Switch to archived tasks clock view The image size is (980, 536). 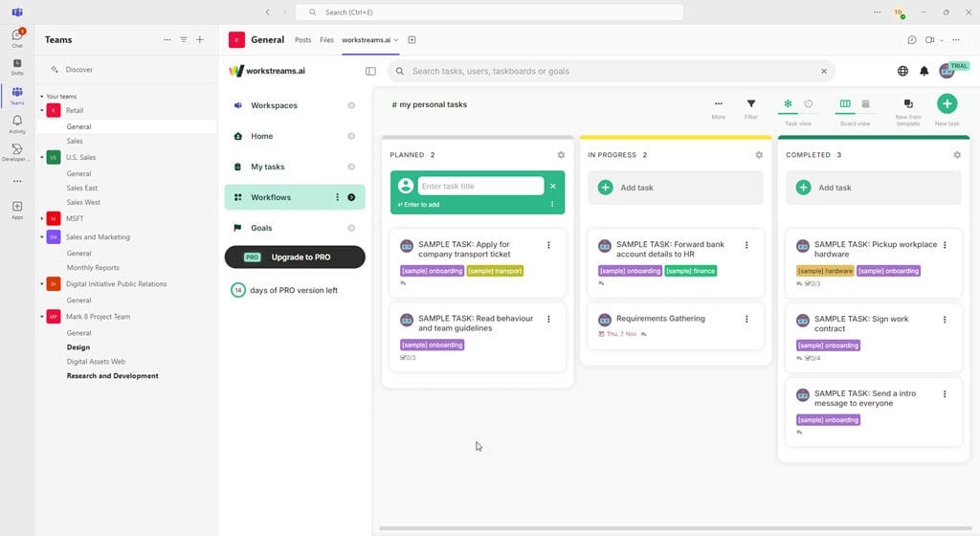[808, 103]
